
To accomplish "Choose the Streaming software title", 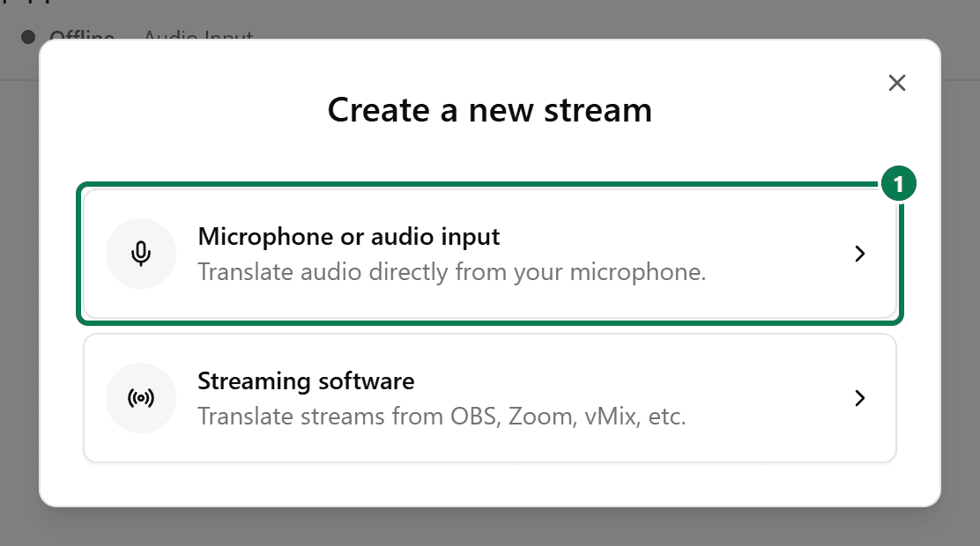I will pos(307,381).
